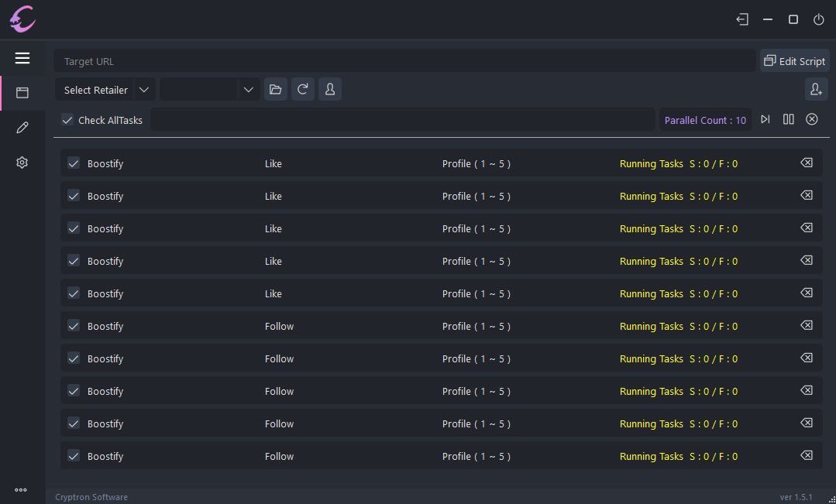
Task: Click the user profile icon beside refresh
Action: tap(330, 89)
